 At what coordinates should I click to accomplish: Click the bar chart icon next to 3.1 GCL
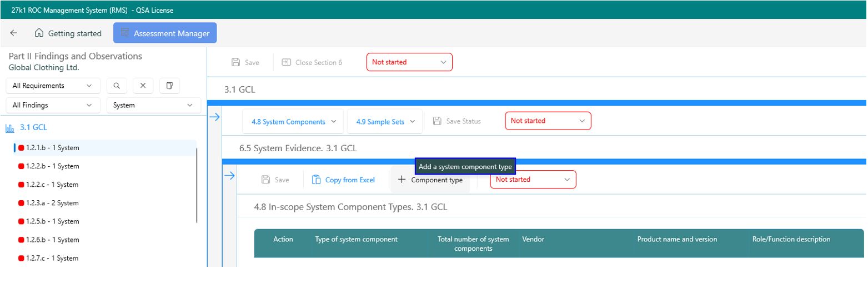[x=9, y=128]
